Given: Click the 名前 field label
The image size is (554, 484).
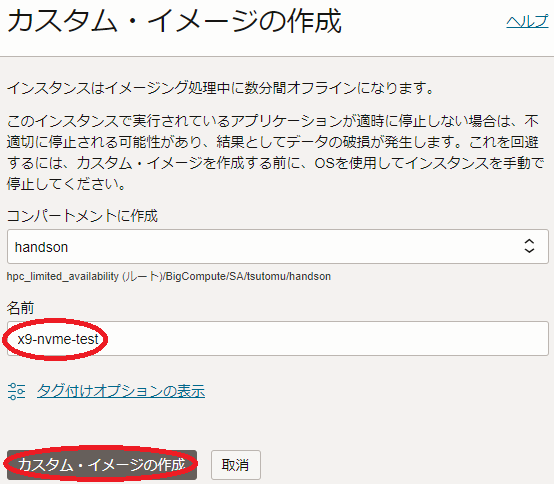Looking at the screenshot, I should (x=20, y=308).
